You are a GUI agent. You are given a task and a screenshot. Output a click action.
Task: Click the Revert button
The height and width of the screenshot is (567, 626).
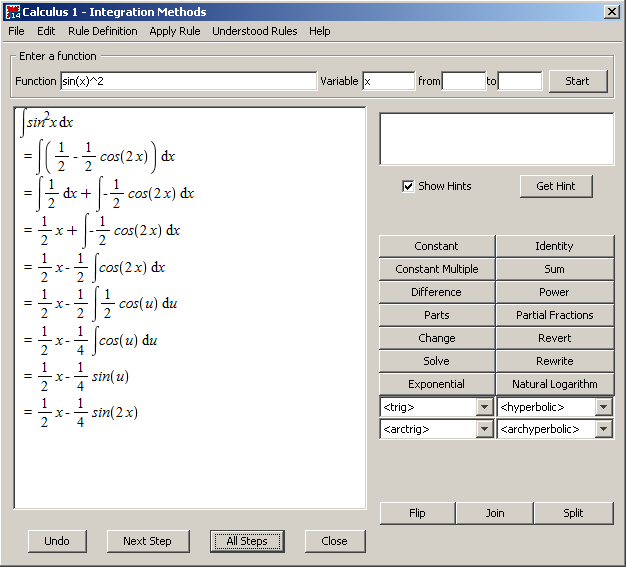pyautogui.click(x=554, y=338)
